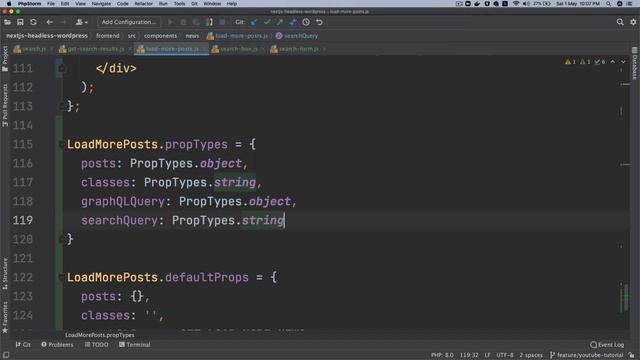The image size is (640, 360).
Task: Open the File menu
Action: click(51, 4)
